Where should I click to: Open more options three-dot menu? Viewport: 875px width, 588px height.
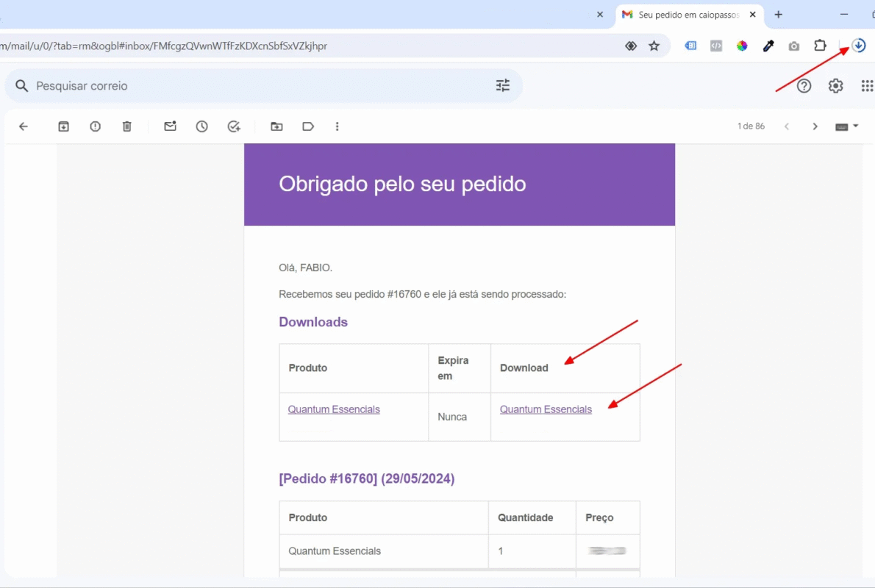[x=337, y=126]
